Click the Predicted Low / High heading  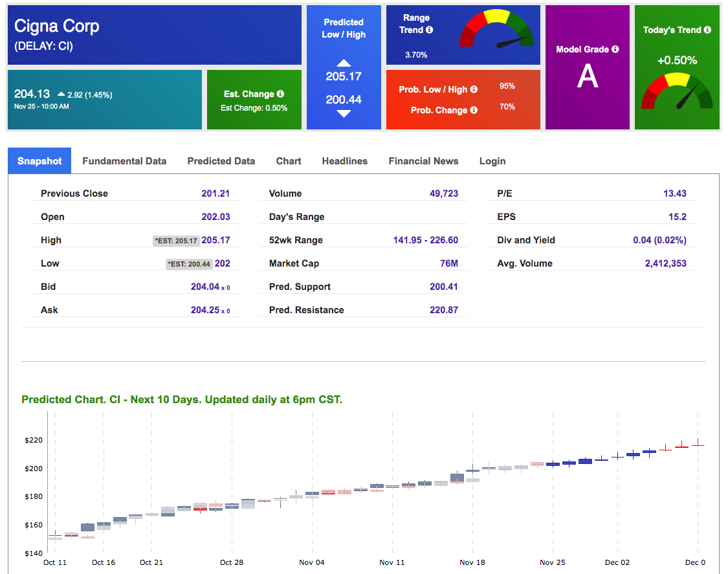pyautogui.click(x=344, y=28)
